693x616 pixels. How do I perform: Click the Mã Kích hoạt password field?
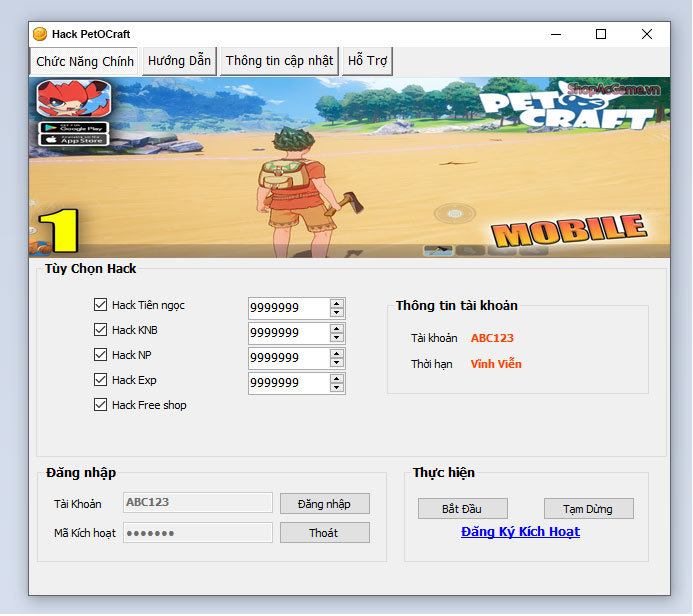[x=198, y=533]
